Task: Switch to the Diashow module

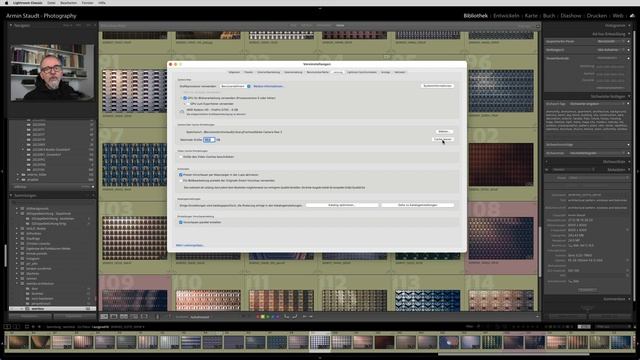Action: pos(571,16)
